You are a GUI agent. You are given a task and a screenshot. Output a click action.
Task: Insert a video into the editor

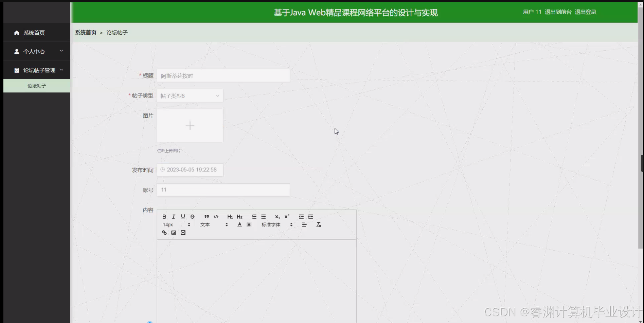[x=183, y=233]
